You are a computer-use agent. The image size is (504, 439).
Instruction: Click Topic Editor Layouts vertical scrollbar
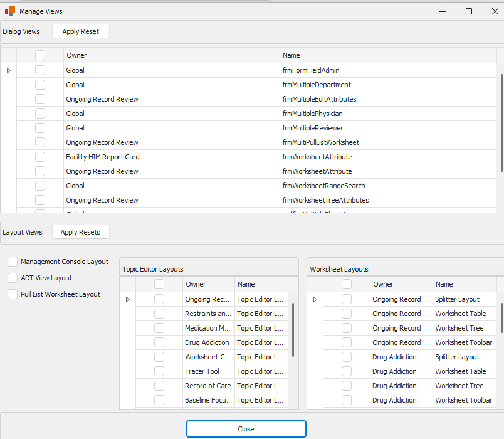click(293, 330)
